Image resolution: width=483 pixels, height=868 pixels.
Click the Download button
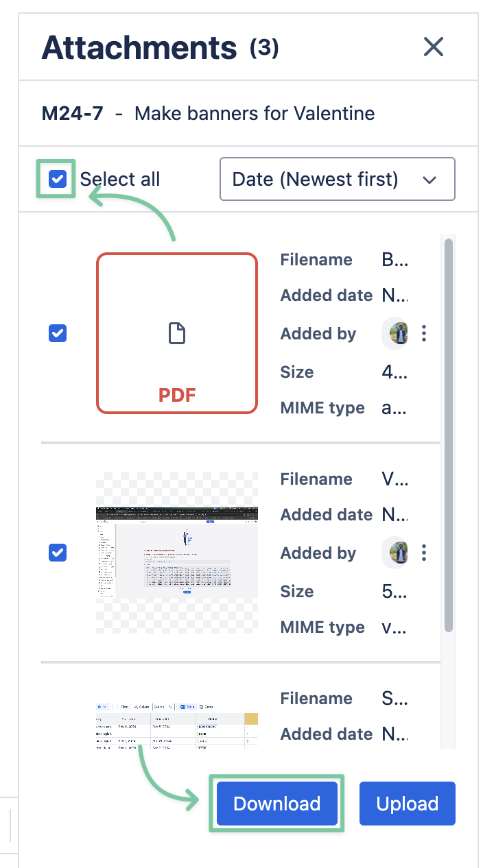coord(276,804)
